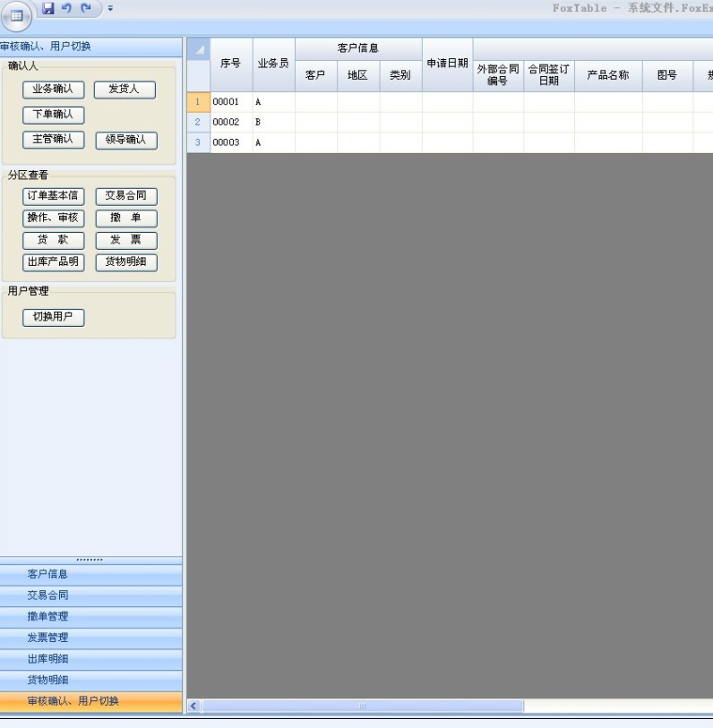Click the 业务员 cell A in row 3
The height and width of the screenshot is (728, 713).
(x=273, y=142)
